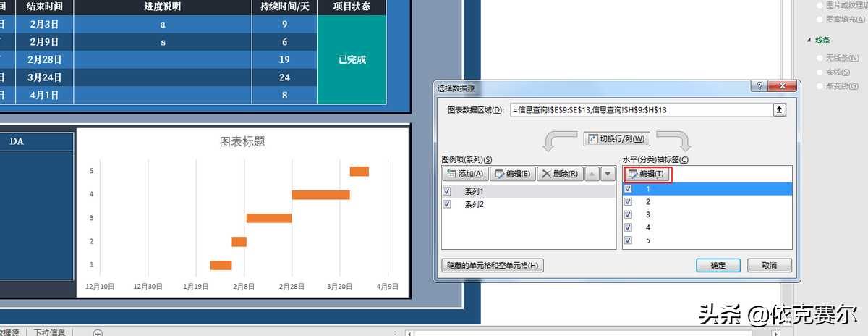Uncheck category label 1
868x336 pixels.
pos(628,188)
